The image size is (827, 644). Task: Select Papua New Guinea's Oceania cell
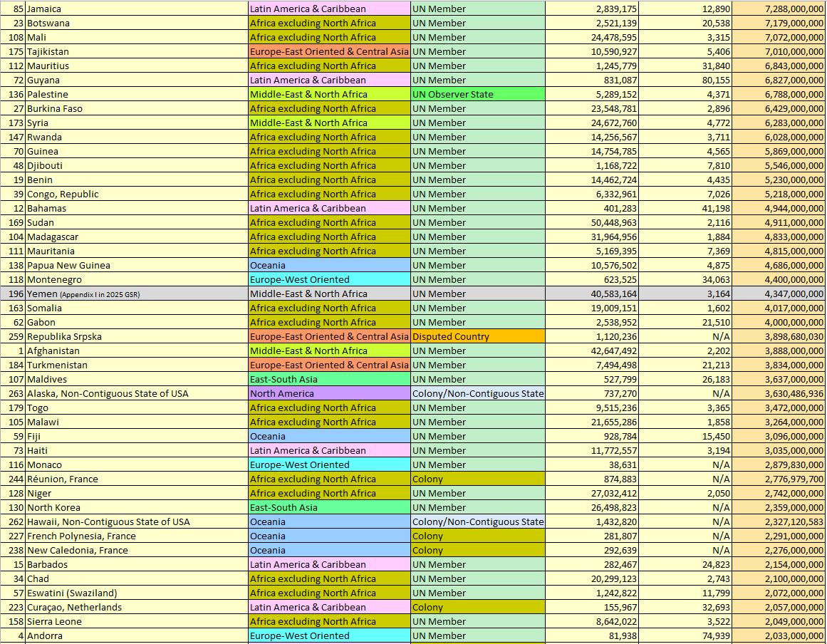coord(329,265)
